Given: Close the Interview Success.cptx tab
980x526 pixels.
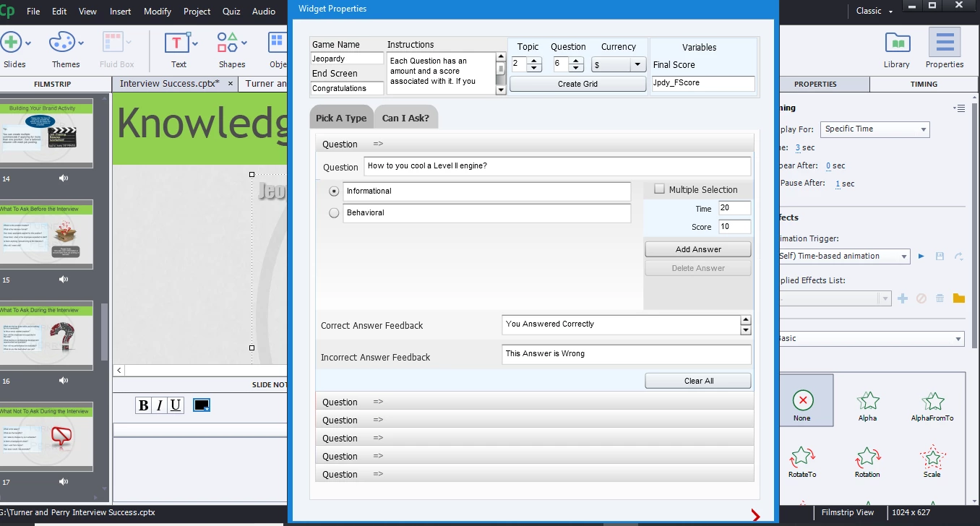Looking at the screenshot, I should [231, 84].
